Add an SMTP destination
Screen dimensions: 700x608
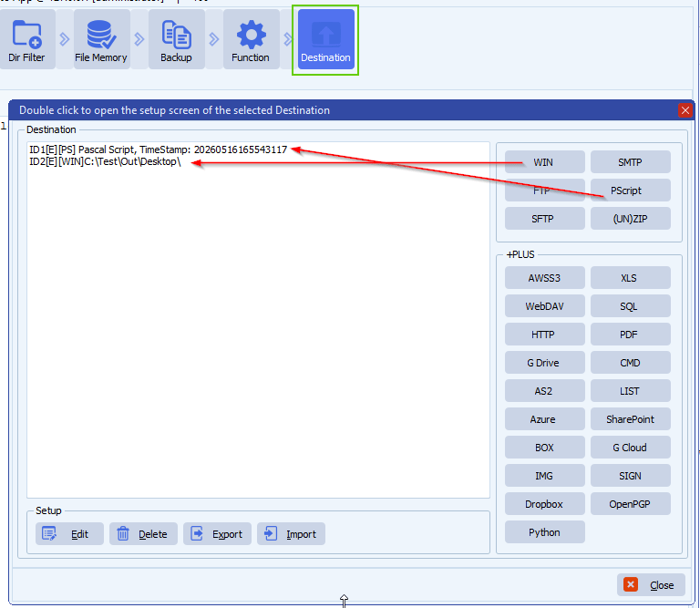[x=631, y=162]
